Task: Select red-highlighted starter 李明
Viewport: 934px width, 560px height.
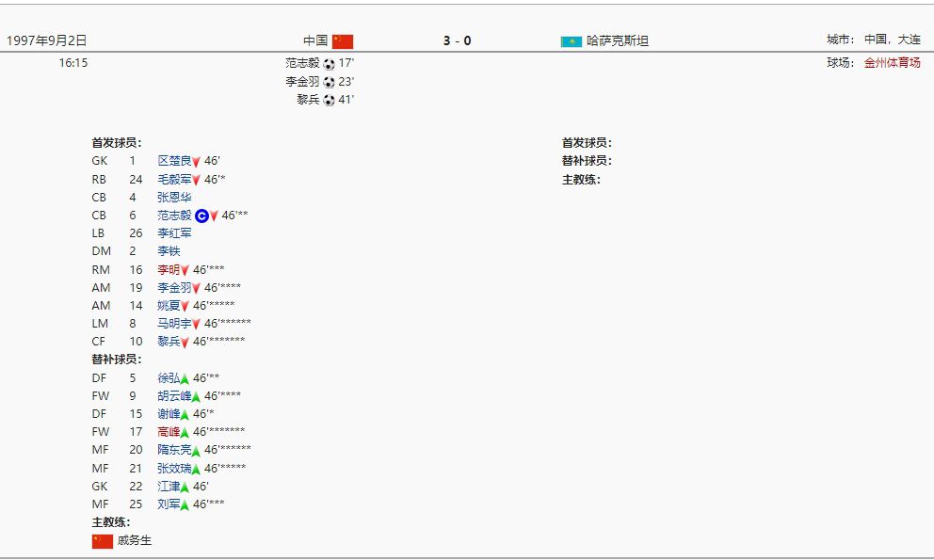Action: 169,269
